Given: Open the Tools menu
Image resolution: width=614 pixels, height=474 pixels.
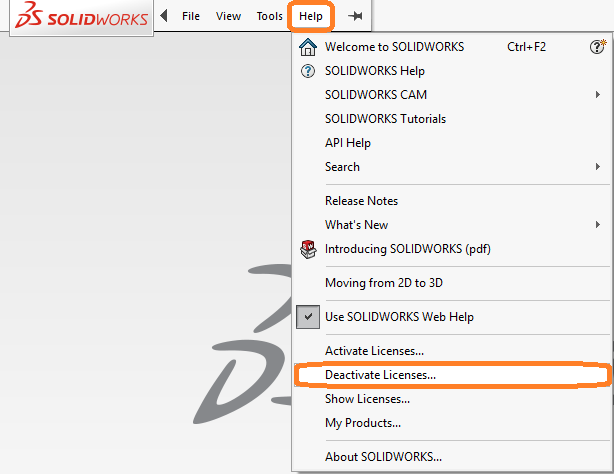Looking at the screenshot, I should (269, 17).
